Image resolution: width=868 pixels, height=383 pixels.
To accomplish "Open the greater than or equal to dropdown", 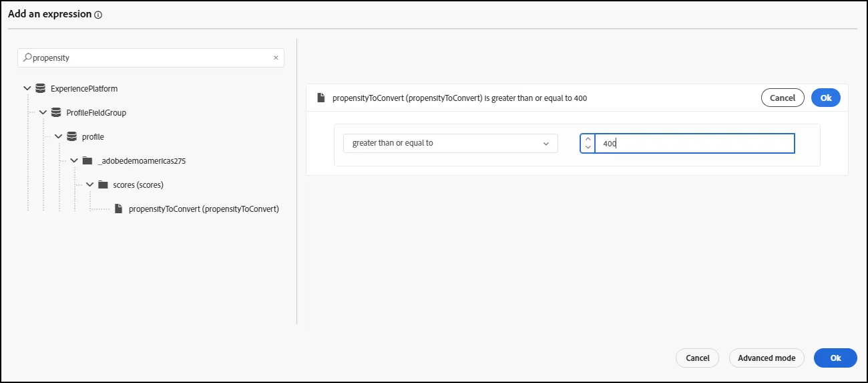I will click(451, 143).
